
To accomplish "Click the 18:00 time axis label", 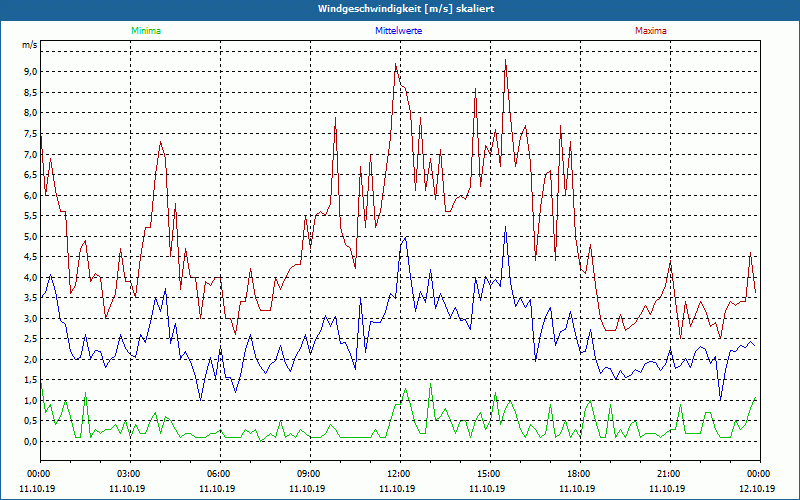I will [580, 474].
